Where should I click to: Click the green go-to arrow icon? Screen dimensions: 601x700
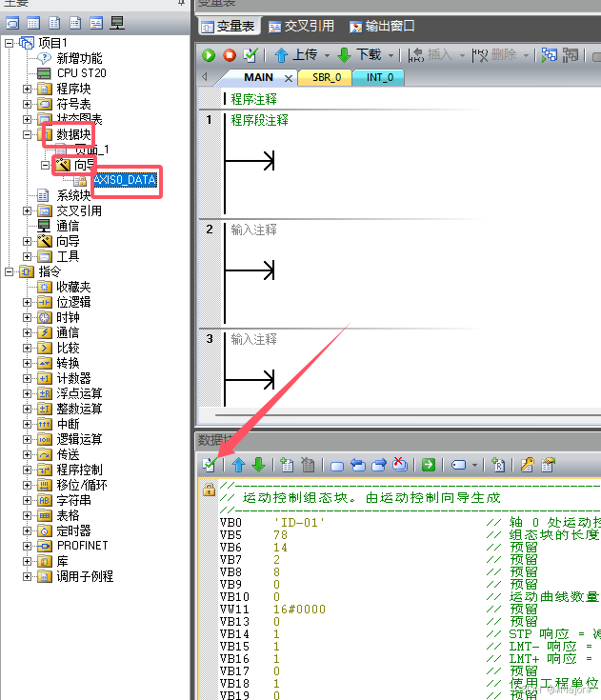pyautogui.click(x=429, y=465)
